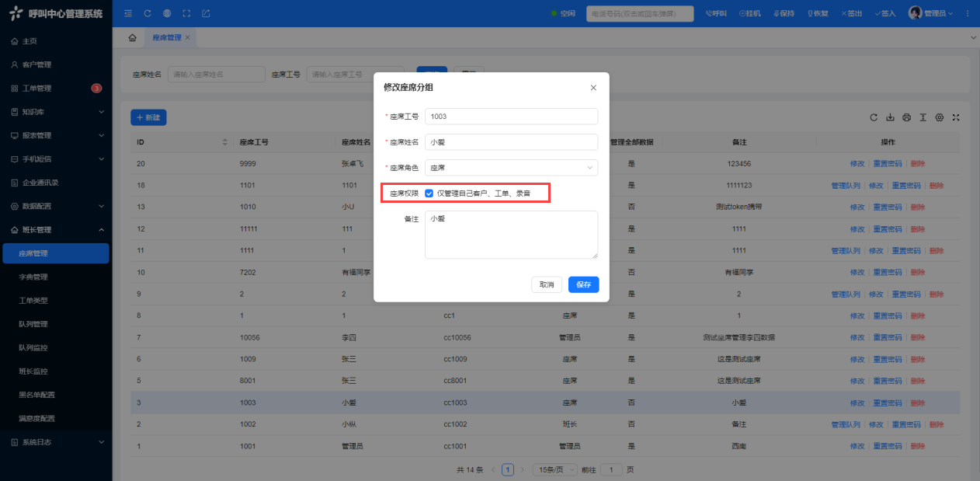Close the 修改座席分组 dialog with the X icon
The image size is (980, 481).
[593, 88]
